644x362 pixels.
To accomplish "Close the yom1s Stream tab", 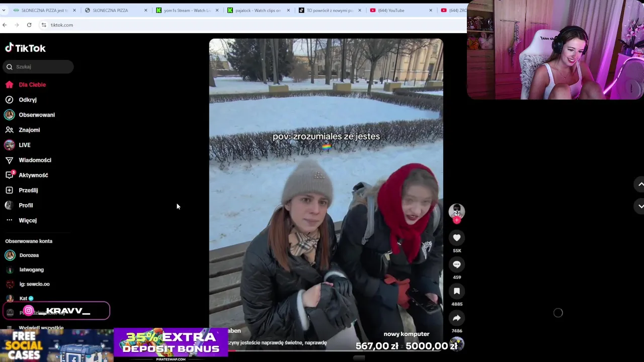I will click(217, 10).
